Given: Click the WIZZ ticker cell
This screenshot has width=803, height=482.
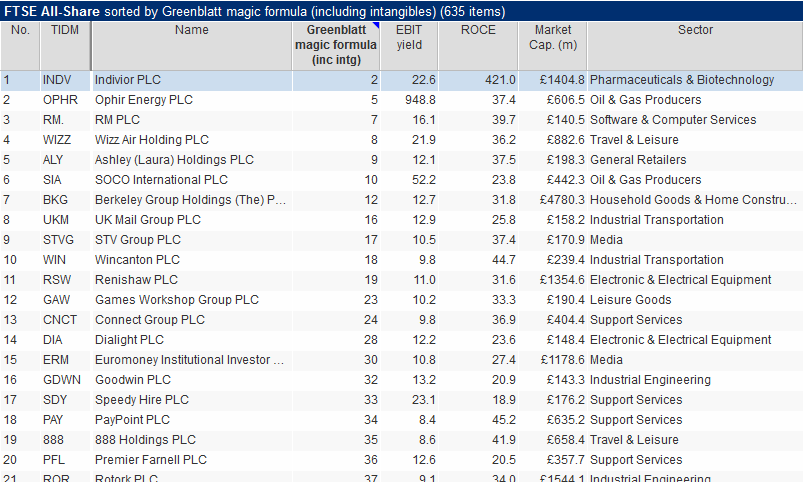Looking at the screenshot, I should pos(57,140).
